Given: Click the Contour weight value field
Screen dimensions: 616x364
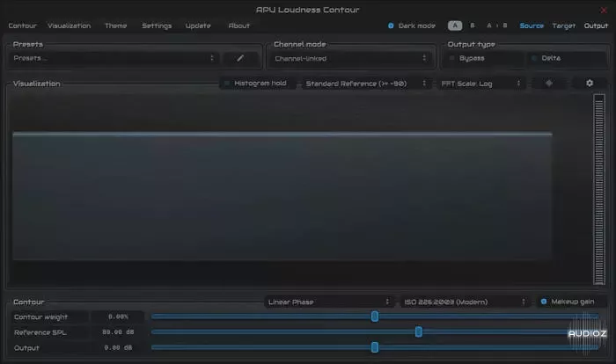Looking at the screenshot, I should [118, 317].
